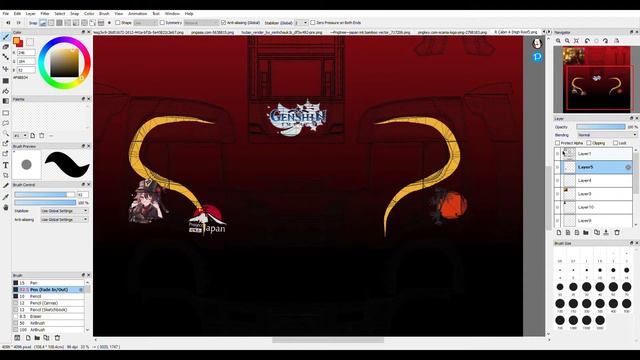Enable the Shape checkbox
This screenshot has width=640, height=360.
pyautogui.click(x=118, y=23)
